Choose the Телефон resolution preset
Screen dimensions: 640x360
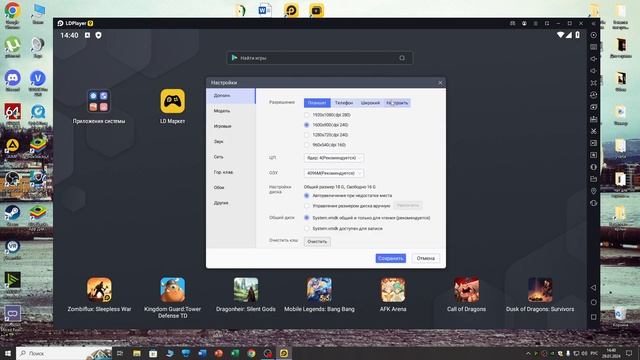click(x=344, y=103)
